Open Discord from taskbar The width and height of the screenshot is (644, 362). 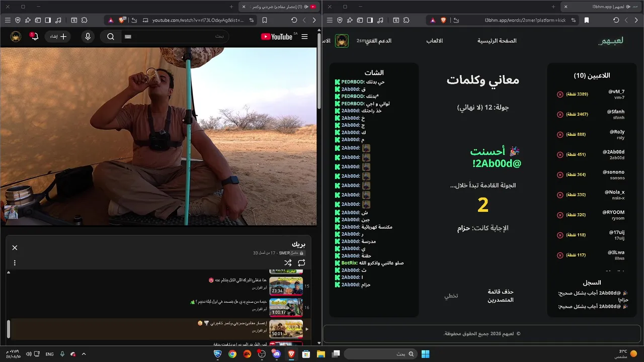[277, 354]
